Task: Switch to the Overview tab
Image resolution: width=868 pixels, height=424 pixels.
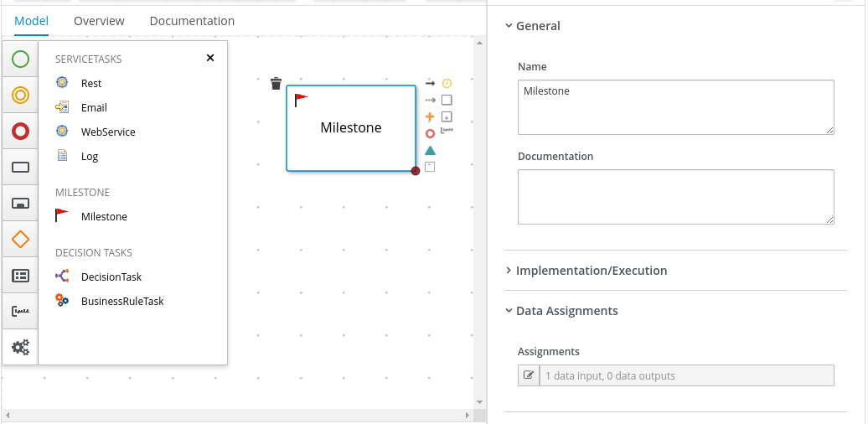Action: [x=99, y=21]
